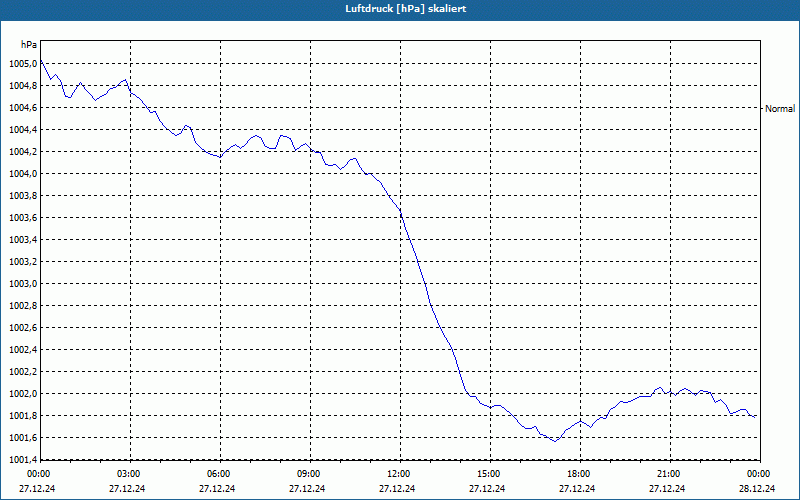Select the 1004,2 y-axis label
Viewport: 800px width, 500px height.
click(x=23, y=152)
